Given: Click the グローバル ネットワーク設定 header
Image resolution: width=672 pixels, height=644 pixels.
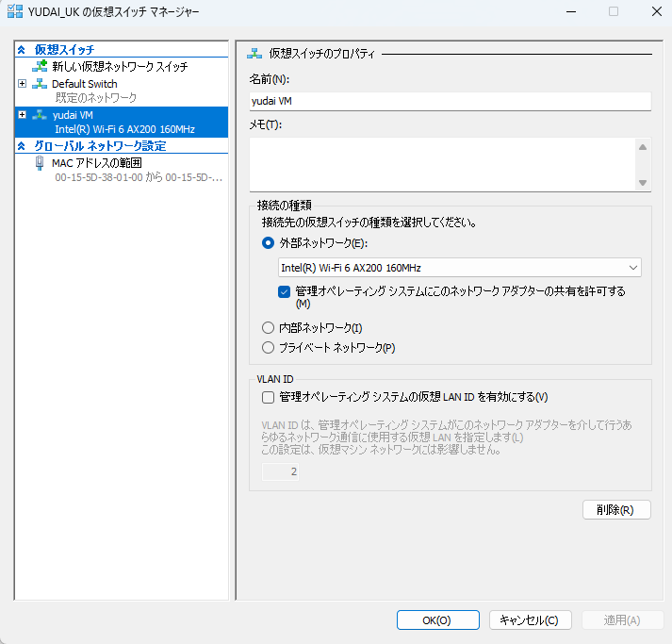Looking at the screenshot, I should click(100, 146).
